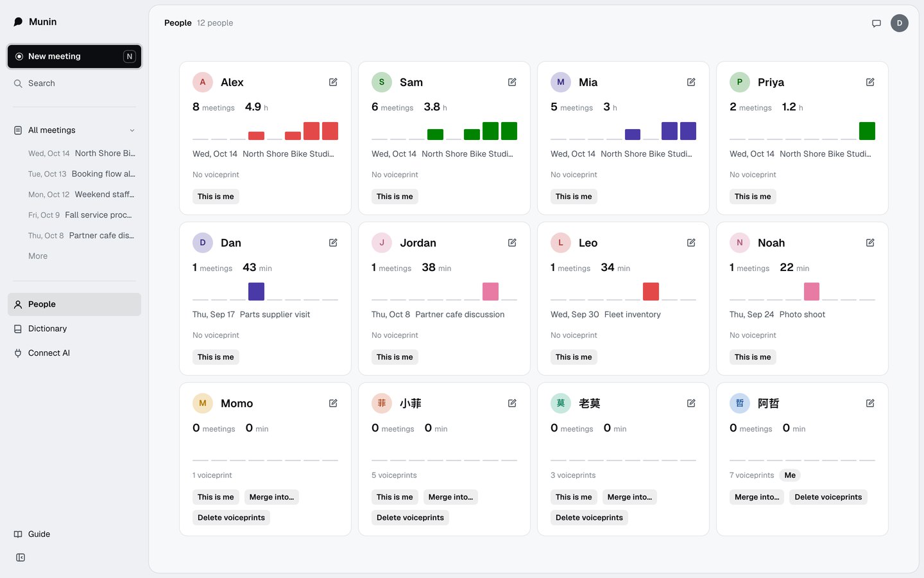Expand the All meetings chevron
Image resolution: width=924 pixels, height=578 pixels.
point(132,130)
